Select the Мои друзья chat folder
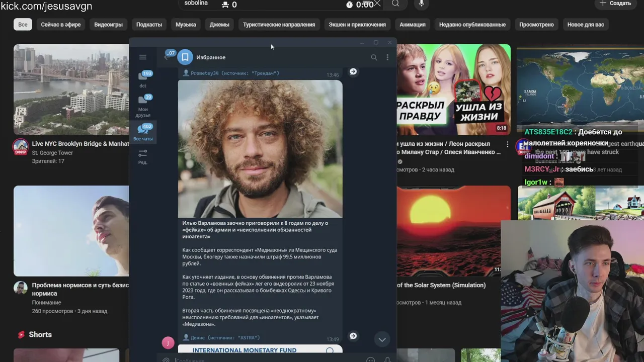Screen dimensions: 644x362 click(x=143, y=106)
